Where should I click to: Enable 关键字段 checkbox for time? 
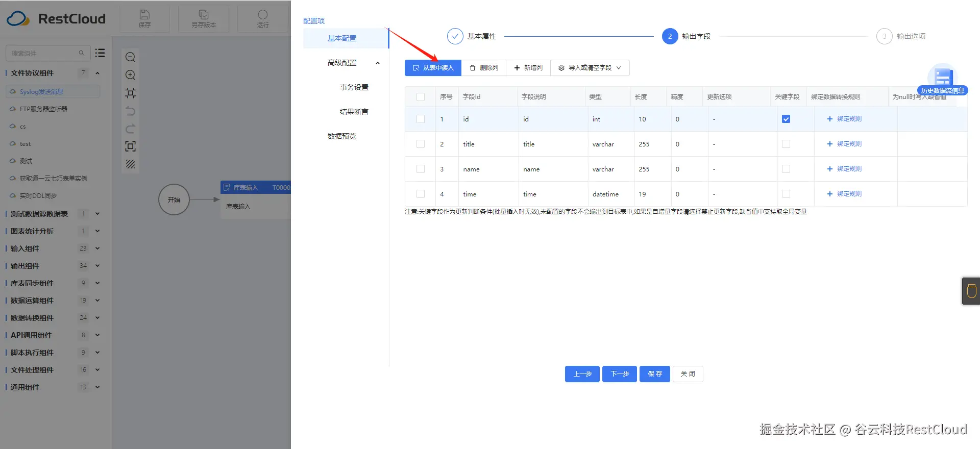[786, 194]
